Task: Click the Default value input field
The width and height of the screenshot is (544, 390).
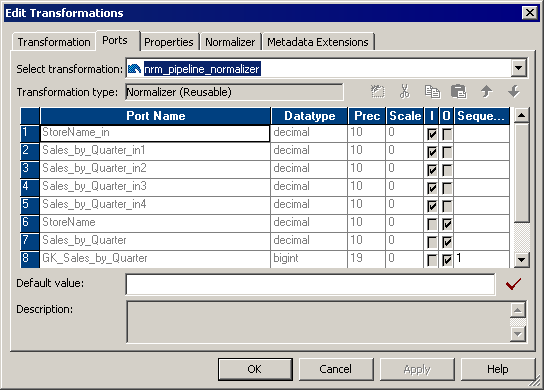Action: 311,284
